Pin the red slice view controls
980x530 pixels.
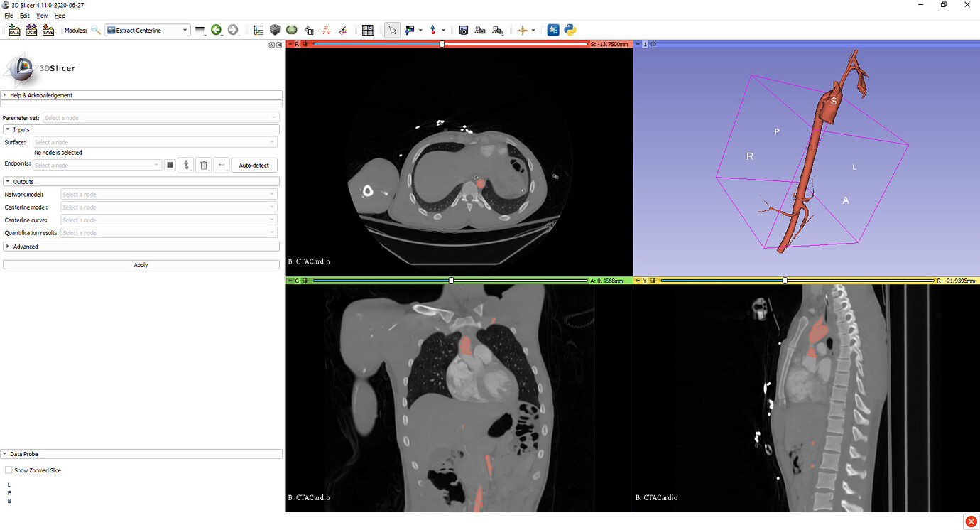click(289, 43)
